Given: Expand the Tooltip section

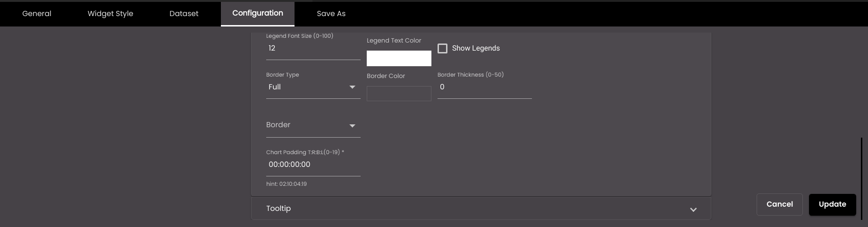Looking at the screenshot, I should click(x=481, y=209).
